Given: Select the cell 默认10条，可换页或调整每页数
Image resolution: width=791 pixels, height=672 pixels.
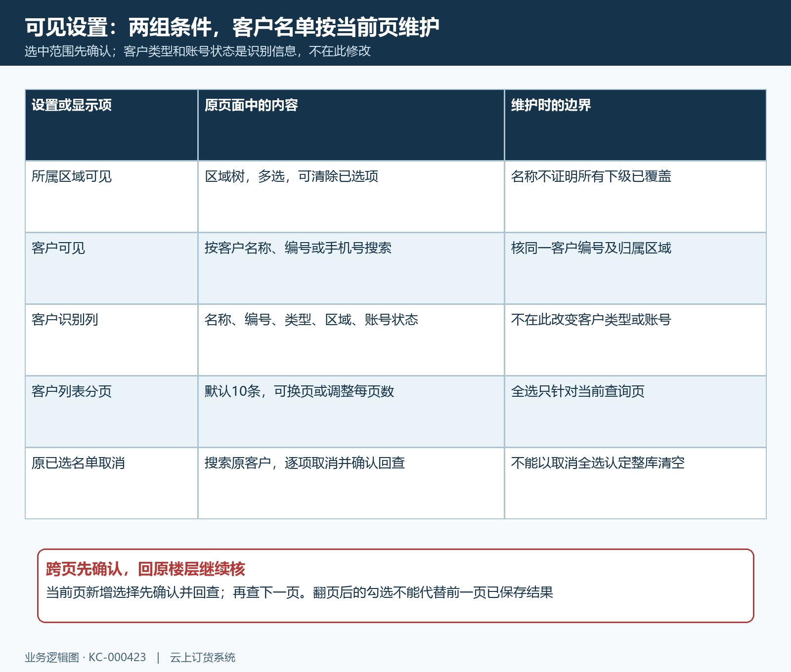Looking at the screenshot, I should [351, 412].
